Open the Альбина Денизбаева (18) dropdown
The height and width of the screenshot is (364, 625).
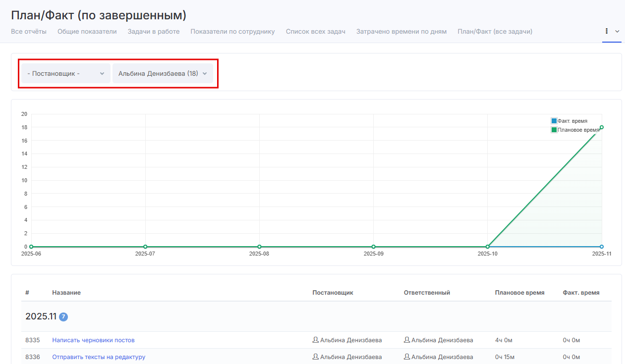[163, 73]
